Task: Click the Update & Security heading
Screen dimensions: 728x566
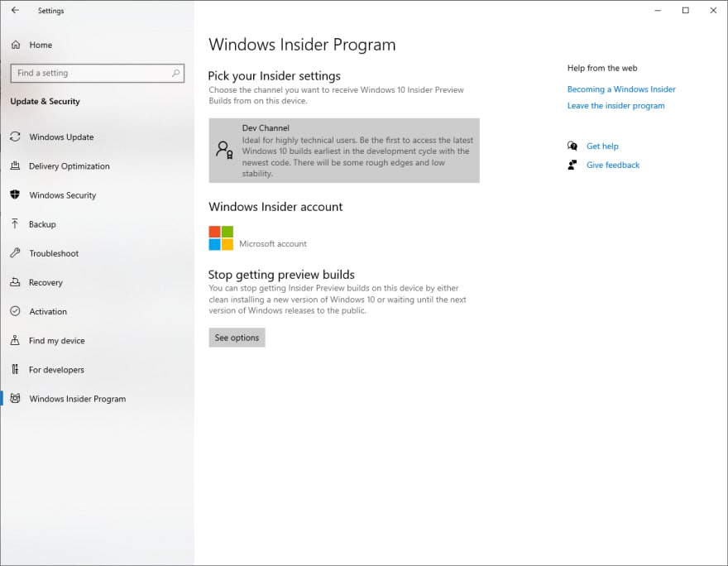Action: click(45, 101)
